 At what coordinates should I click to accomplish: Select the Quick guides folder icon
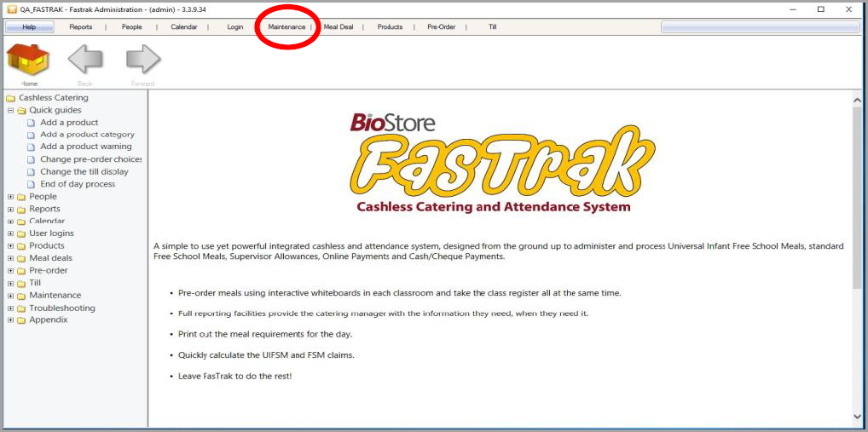[21, 111]
